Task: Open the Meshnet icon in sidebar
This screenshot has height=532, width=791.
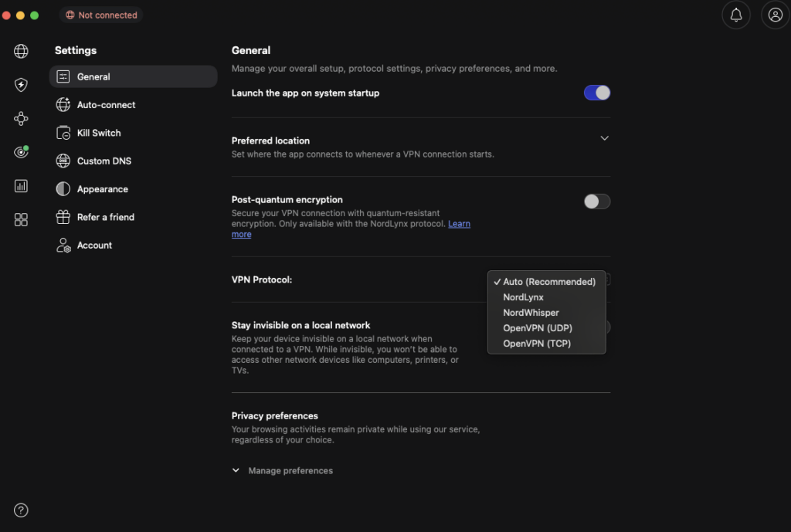Action: click(21, 118)
